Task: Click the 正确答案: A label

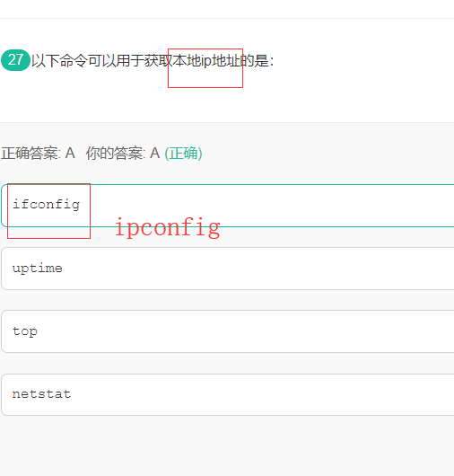Action: 38,153
